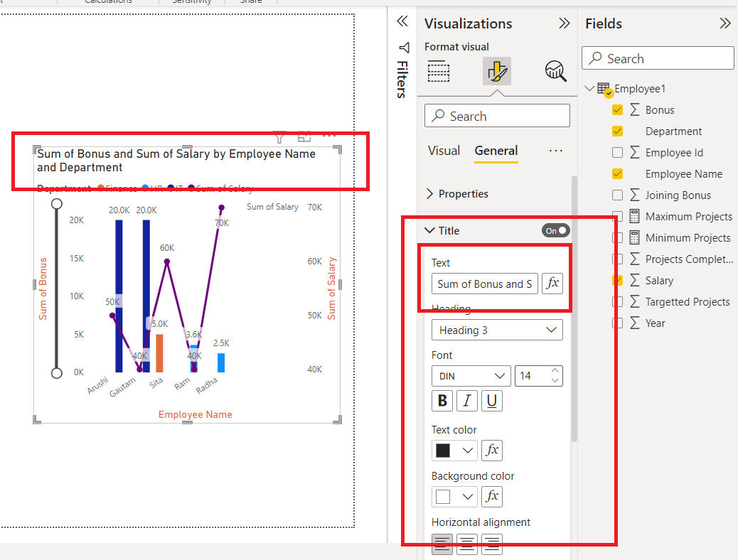Image resolution: width=738 pixels, height=560 pixels.
Task: Select the Build visual fields icon
Action: (x=438, y=72)
